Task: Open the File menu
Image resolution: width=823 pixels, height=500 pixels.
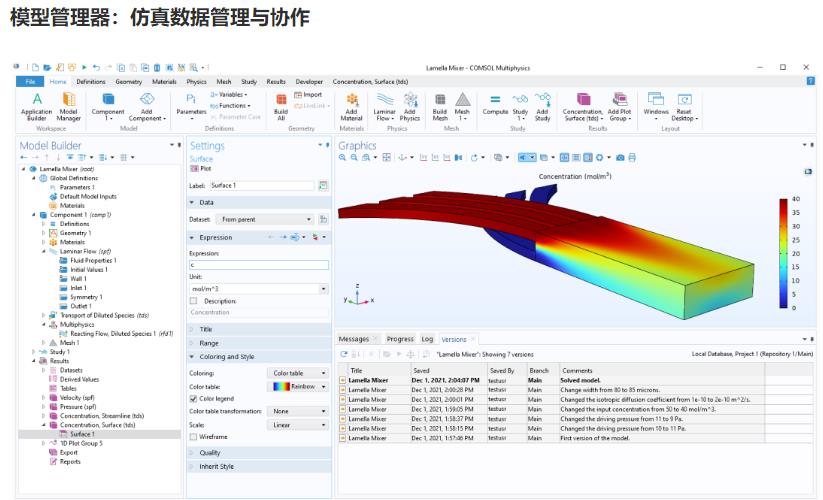Action: click(x=30, y=81)
